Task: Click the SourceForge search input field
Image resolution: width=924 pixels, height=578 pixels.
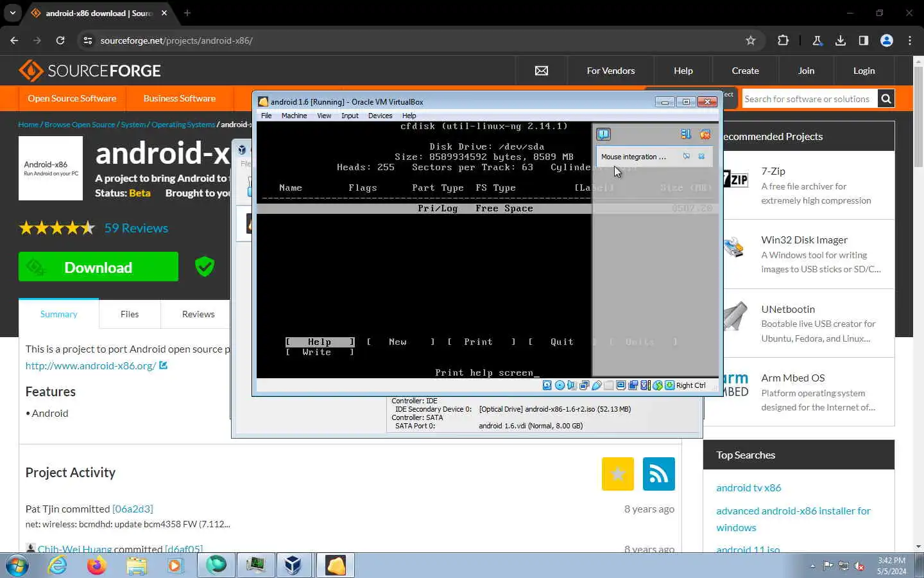Action: [809, 99]
